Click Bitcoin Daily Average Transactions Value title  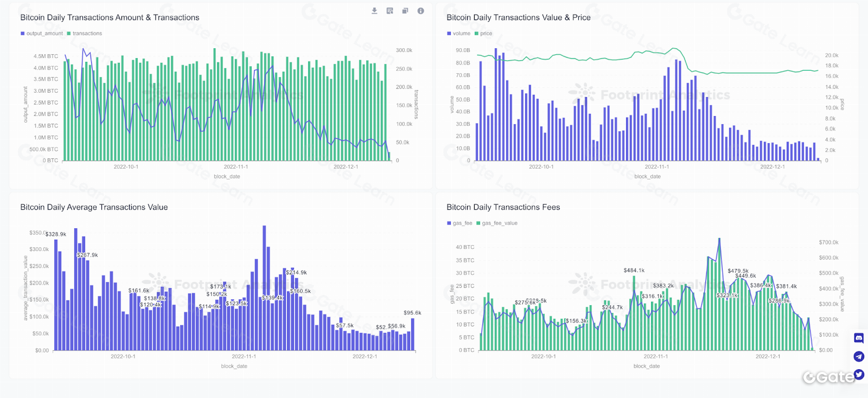click(x=94, y=207)
